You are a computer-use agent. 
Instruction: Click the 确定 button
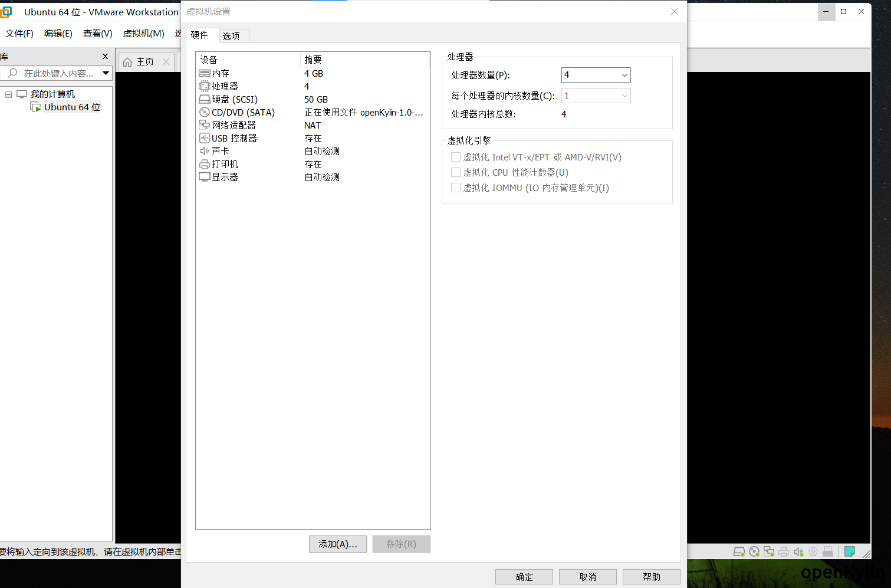(x=524, y=577)
